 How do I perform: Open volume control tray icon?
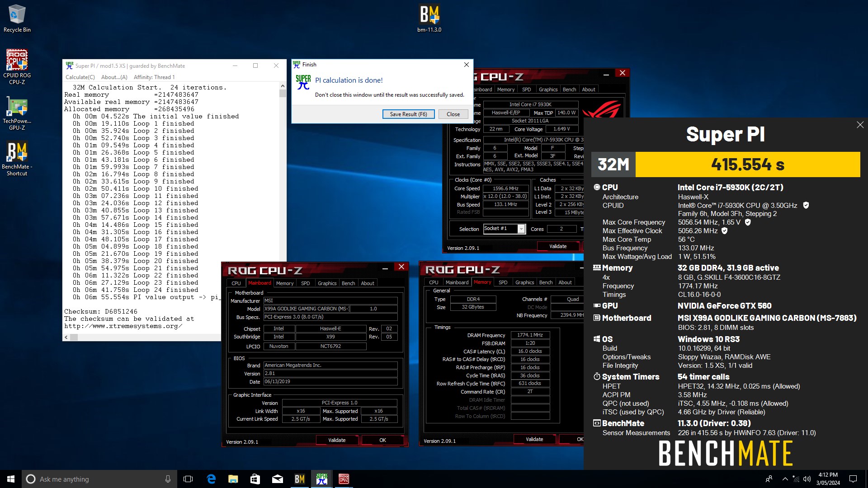(807, 479)
